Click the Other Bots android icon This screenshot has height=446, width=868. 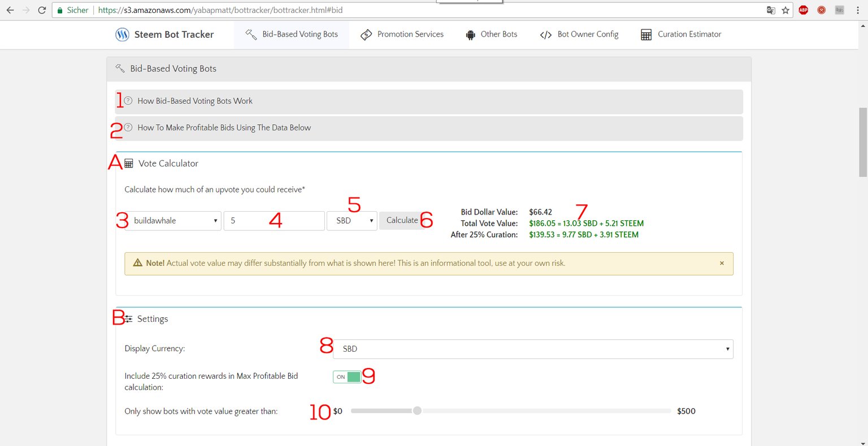pos(470,35)
